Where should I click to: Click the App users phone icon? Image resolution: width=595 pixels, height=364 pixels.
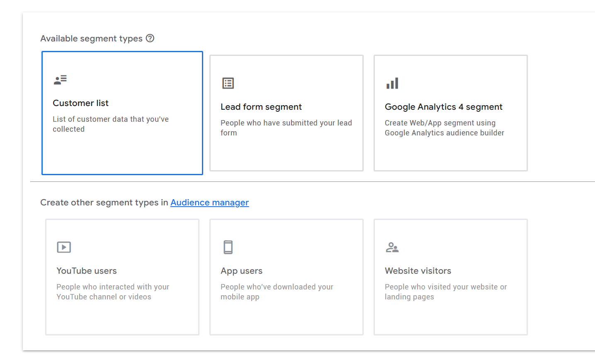tap(228, 247)
